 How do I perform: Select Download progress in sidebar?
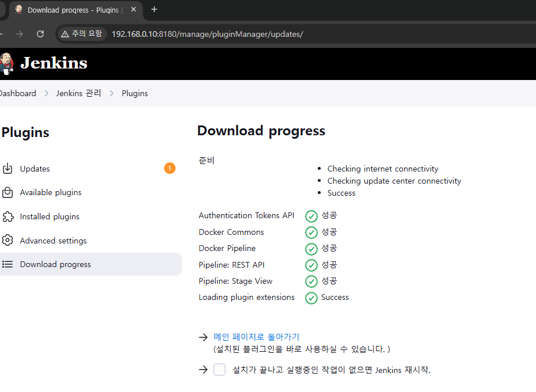click(x=90, y=264)
